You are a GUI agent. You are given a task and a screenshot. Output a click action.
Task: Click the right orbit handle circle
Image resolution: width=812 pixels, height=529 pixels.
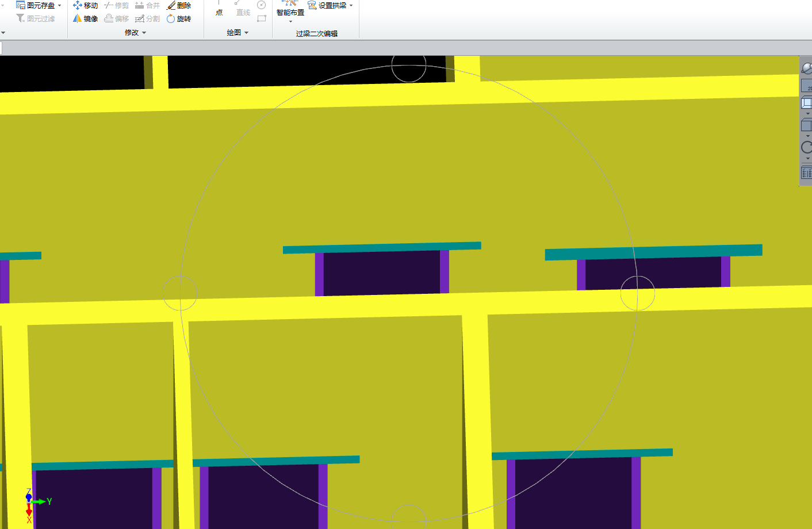coord(638,293)
